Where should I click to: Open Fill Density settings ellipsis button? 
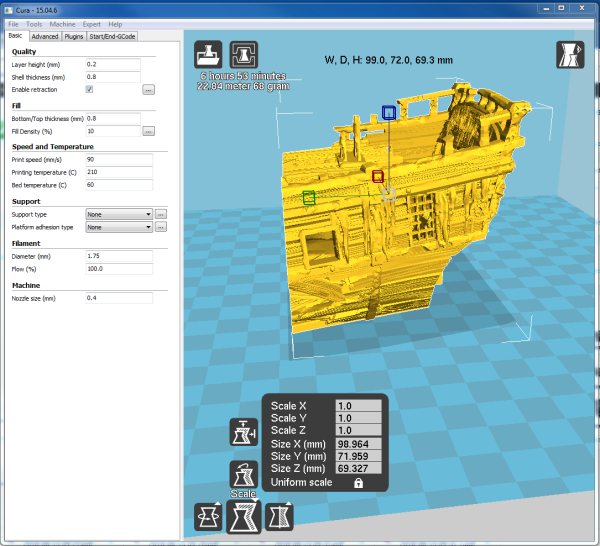(x=148, y=132)
